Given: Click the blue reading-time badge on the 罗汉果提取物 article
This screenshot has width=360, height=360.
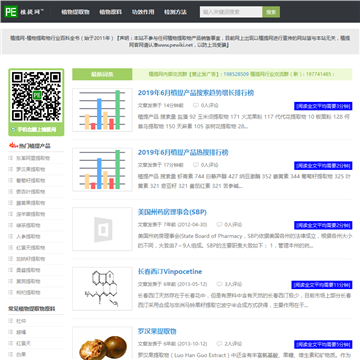Looking at the screenshot, I should pos(323,345).
